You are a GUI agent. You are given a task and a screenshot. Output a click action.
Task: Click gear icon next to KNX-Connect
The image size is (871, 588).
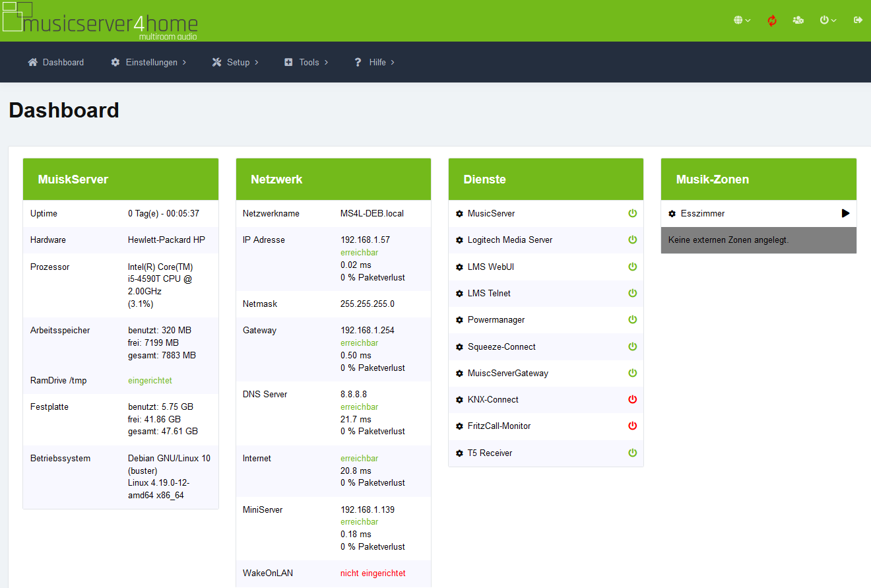coord(459,400)
